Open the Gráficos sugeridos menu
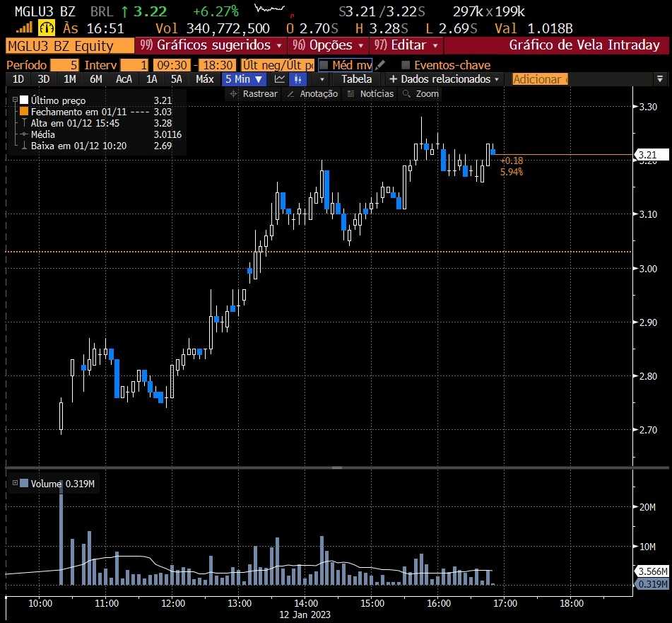The image size is (672, 623). (211, 45)
